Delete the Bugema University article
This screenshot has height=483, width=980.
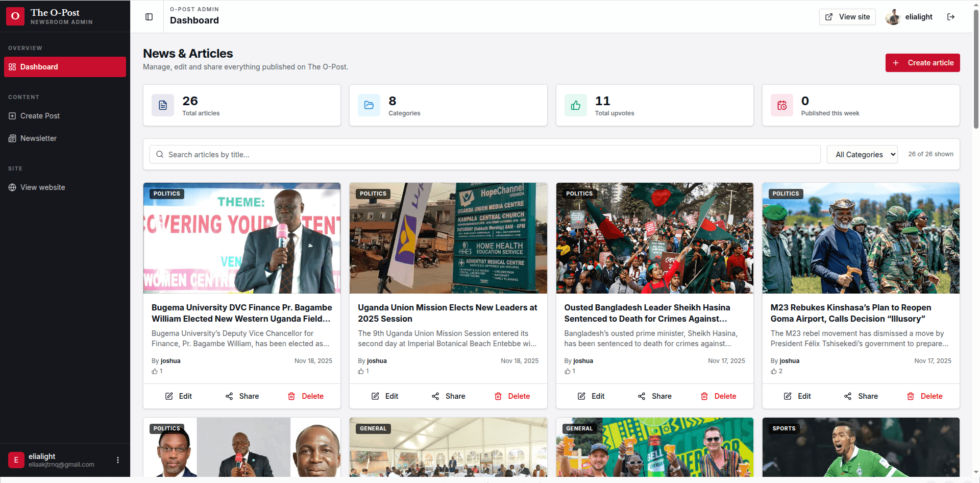pos(306,396)
